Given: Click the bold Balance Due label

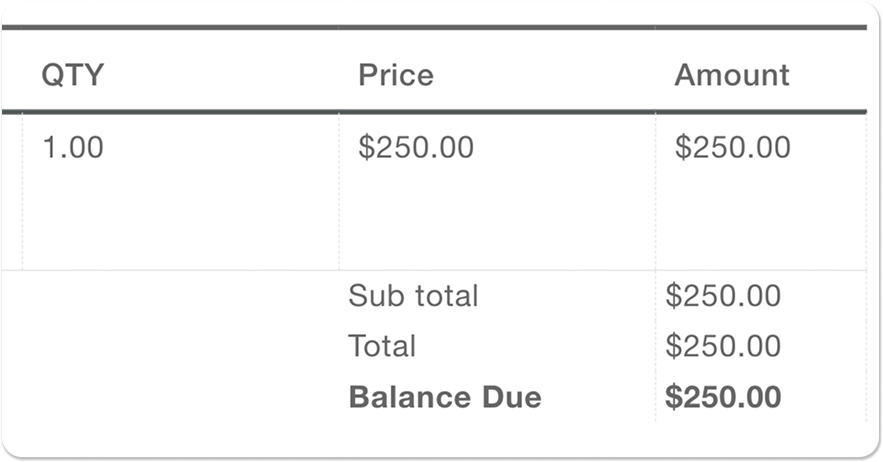Looking at the screenshot, I should [x=445, y=397].
